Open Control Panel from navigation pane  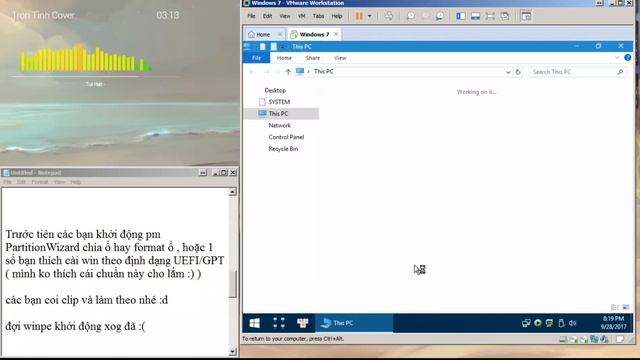click(286, 137)
